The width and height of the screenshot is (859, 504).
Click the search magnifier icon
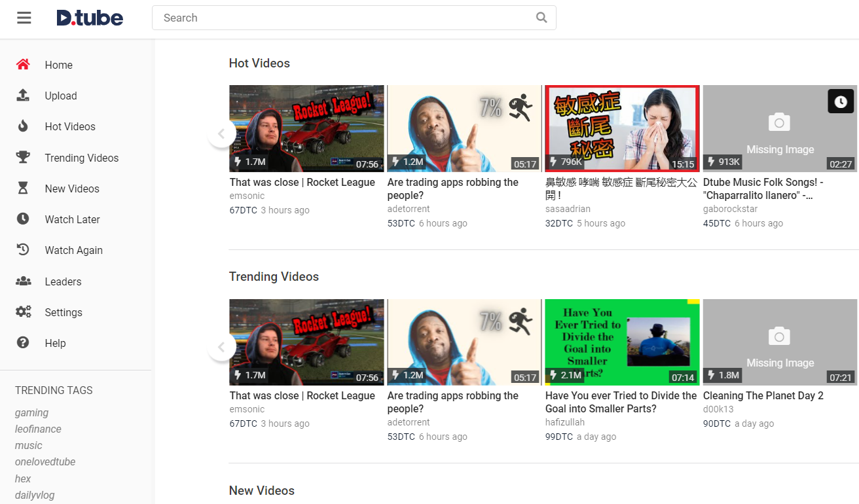[541, 18]
